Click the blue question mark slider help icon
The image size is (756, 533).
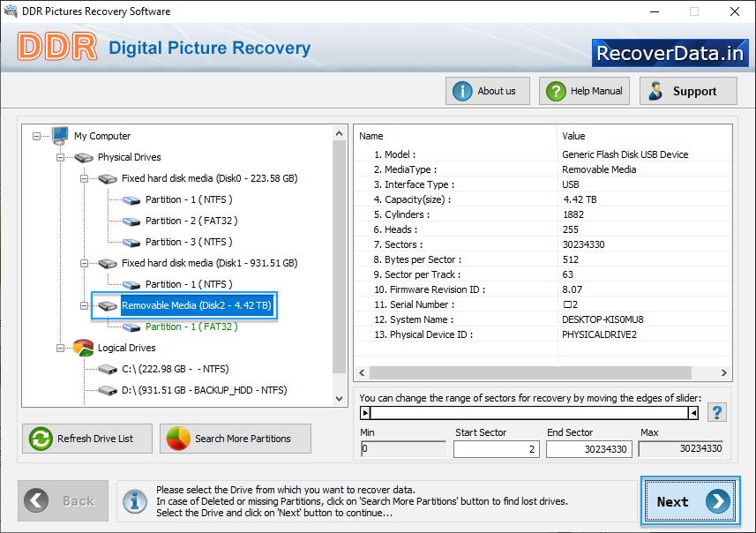point(717,412)
